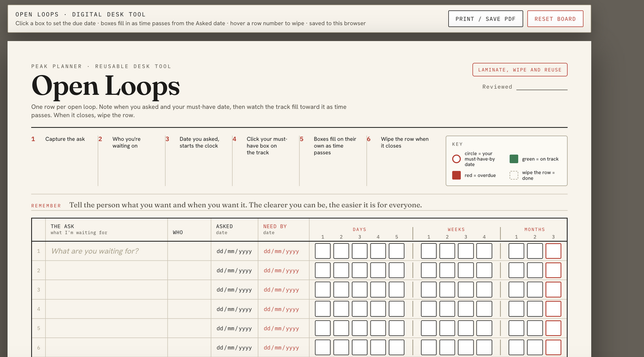
Task: Click the 'Who you're waiting on' step
Action: pyautogui.click(x=126, y=142)
